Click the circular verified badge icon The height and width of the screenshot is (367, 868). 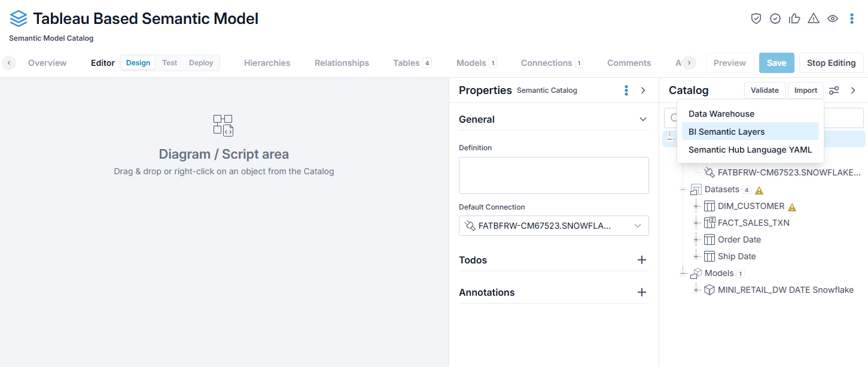click(775, 19)
